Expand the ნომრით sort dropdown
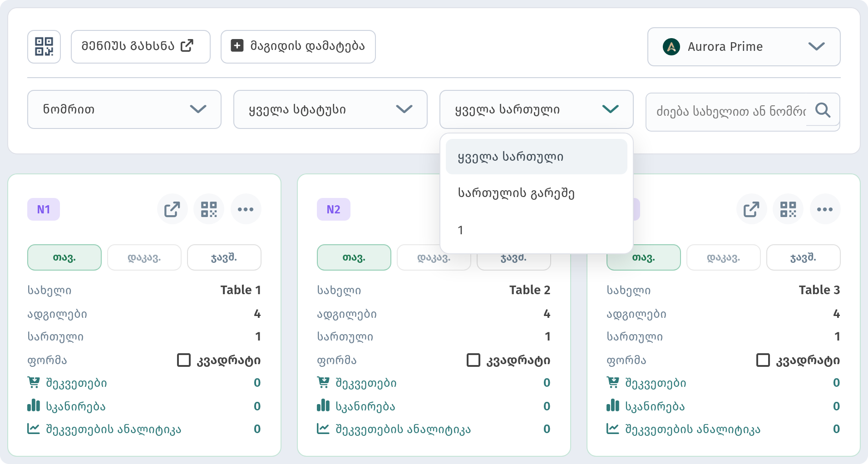Viewport: 868px width, 464px height. [124, 109]
